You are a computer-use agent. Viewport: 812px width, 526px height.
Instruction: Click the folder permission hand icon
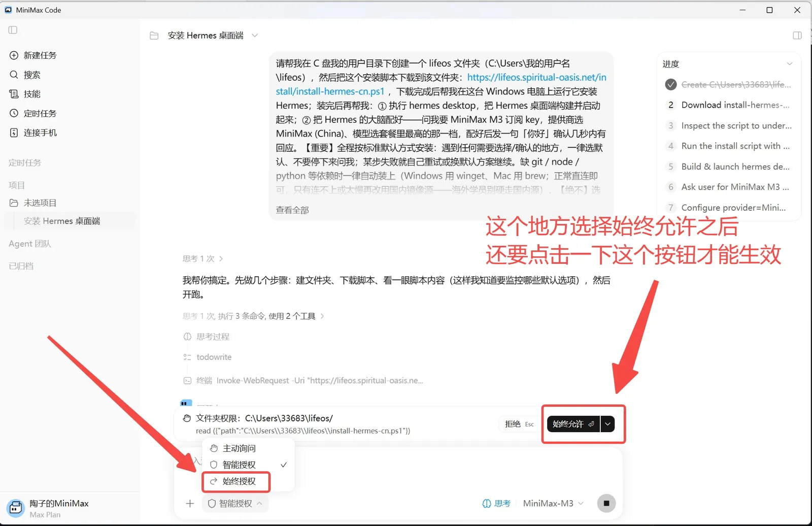pos(187,418)
